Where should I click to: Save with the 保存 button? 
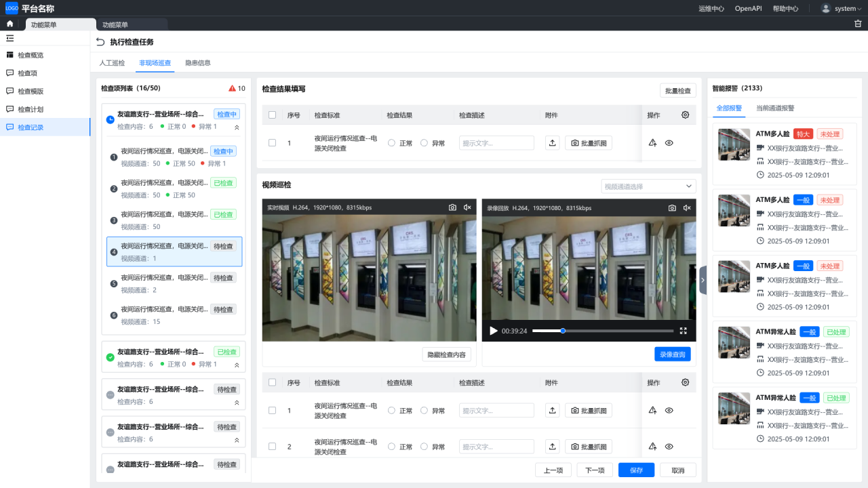tap(635, 470)
